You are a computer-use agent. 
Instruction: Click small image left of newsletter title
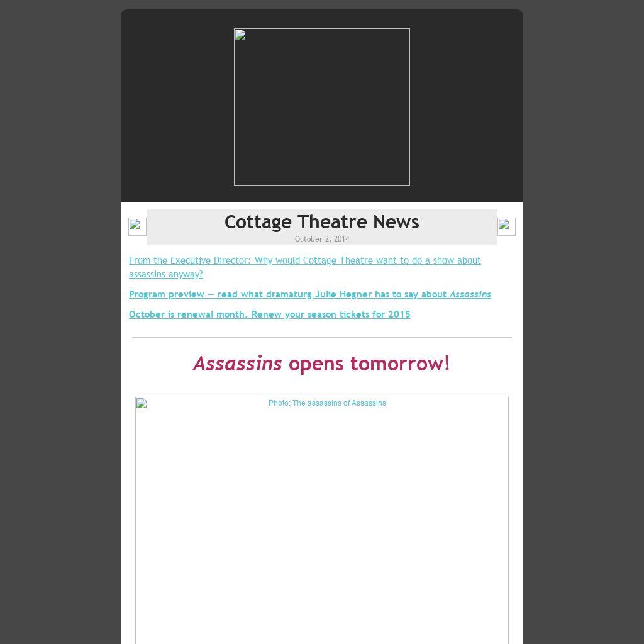(137, 226)
